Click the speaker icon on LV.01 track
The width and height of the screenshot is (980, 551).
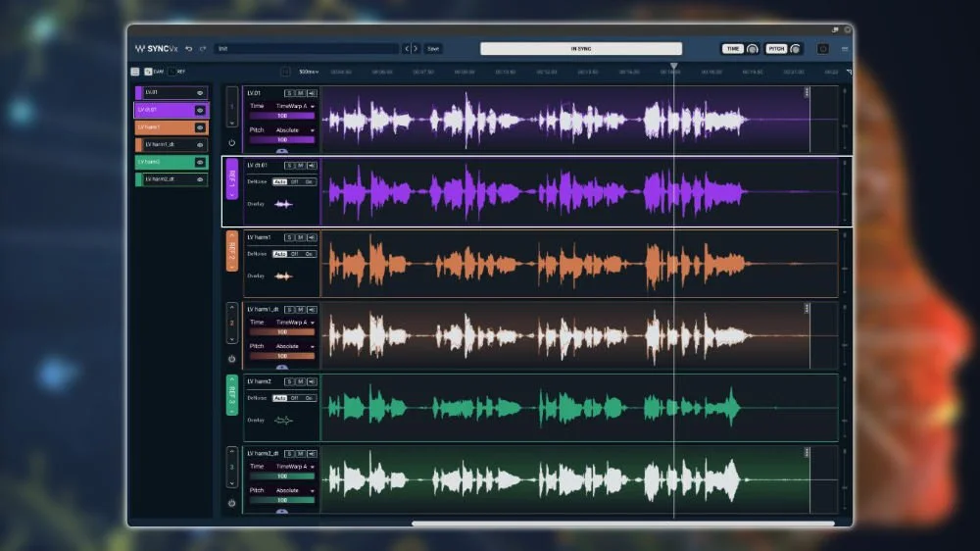coord(312,93)
